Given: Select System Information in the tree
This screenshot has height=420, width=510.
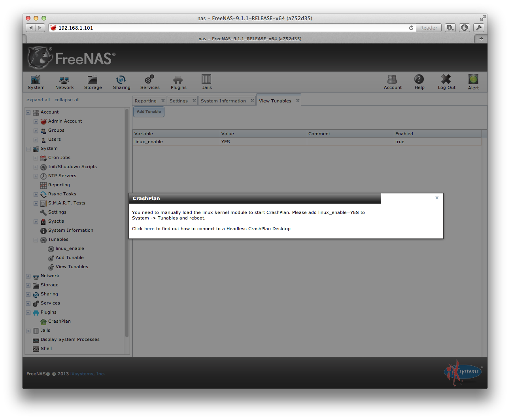Looking at the screenshot, I should tap(70, 230).
